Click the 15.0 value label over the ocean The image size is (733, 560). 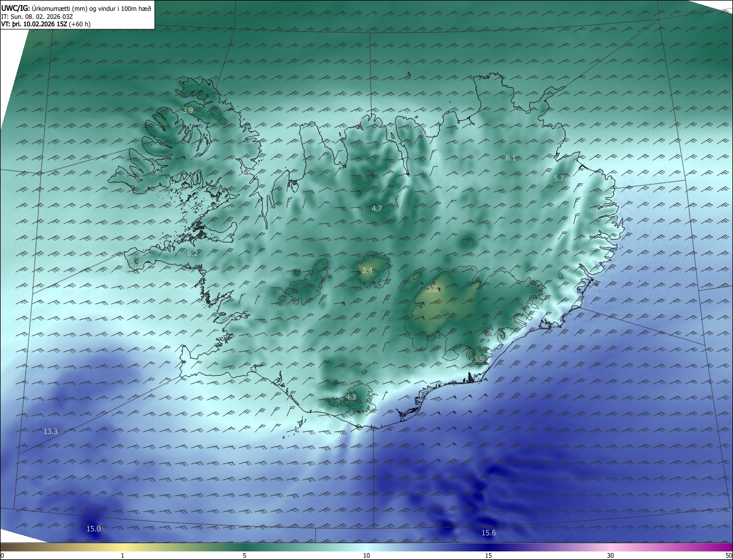[93, 529]
